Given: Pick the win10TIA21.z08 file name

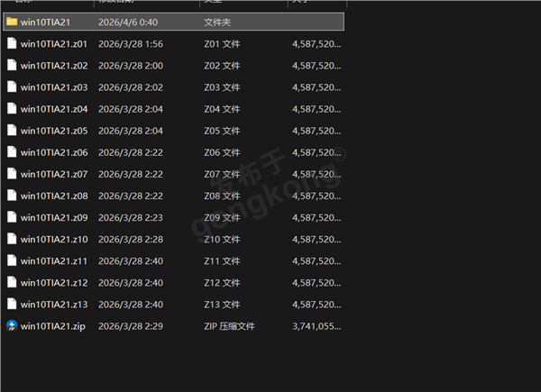Looking at the screenshot, I should [x=53, y=195].
